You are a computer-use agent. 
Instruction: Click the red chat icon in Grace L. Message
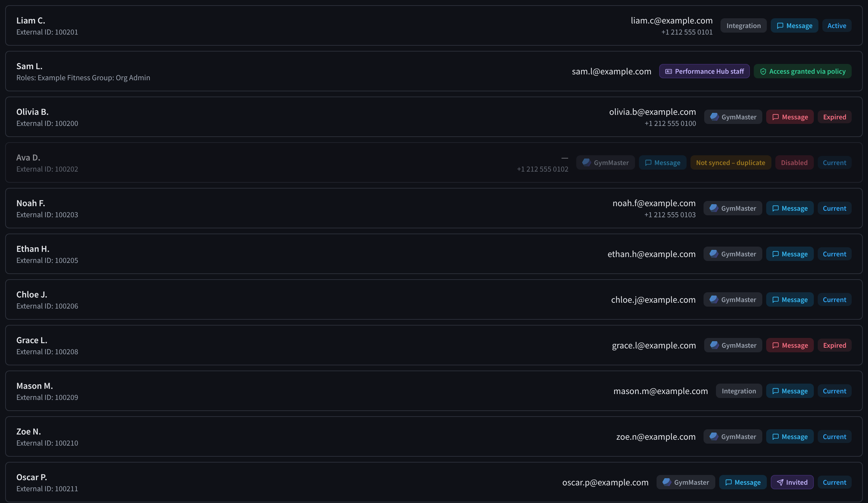[775, 345]
